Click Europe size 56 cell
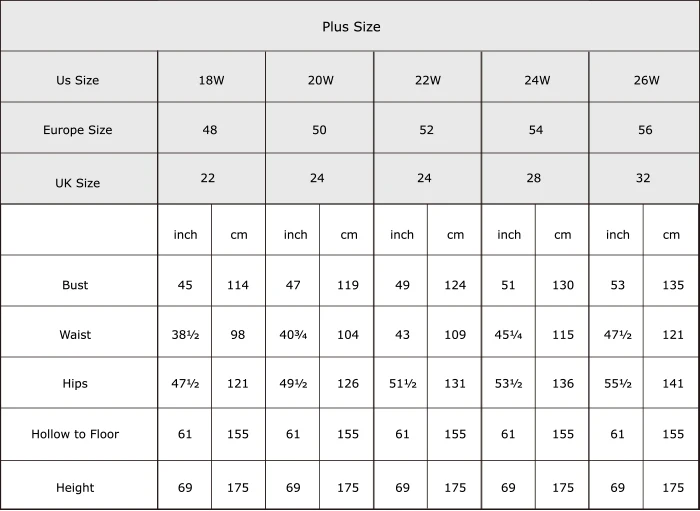Image resolution: width=700 pixels, height=511 pixels. tap(645, 130)
